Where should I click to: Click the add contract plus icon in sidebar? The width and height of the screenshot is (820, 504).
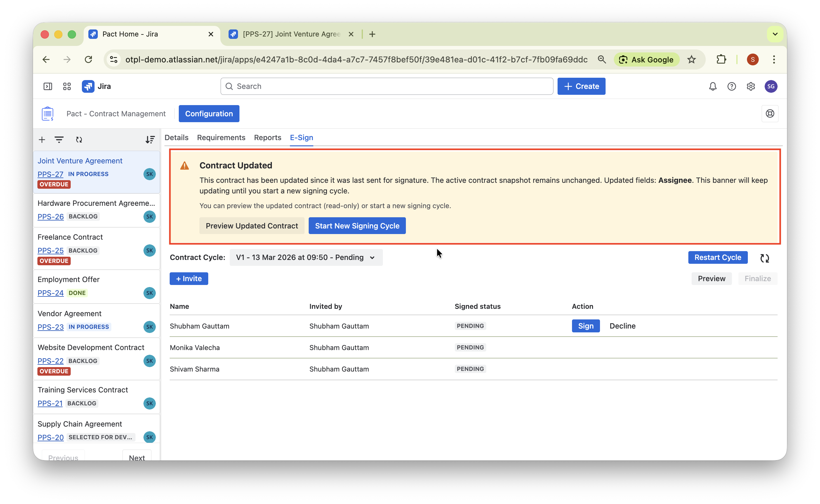[x=42, y=140]
